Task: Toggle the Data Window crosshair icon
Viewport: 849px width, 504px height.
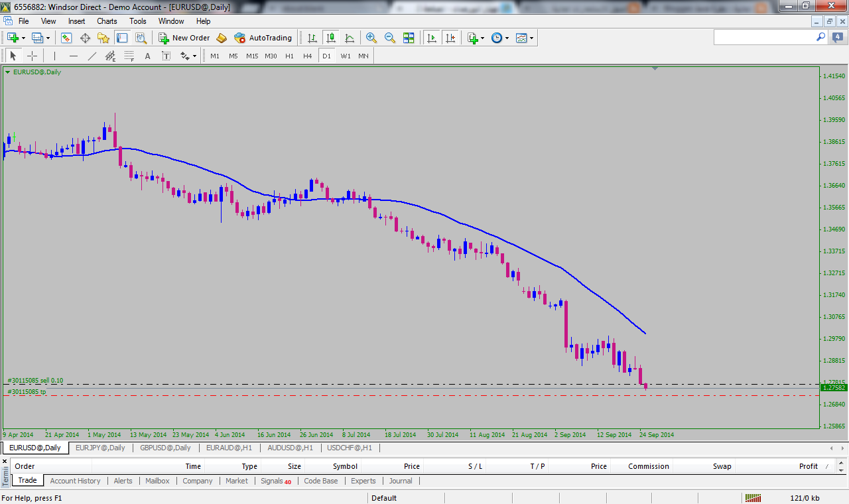Action: [85, 38]
